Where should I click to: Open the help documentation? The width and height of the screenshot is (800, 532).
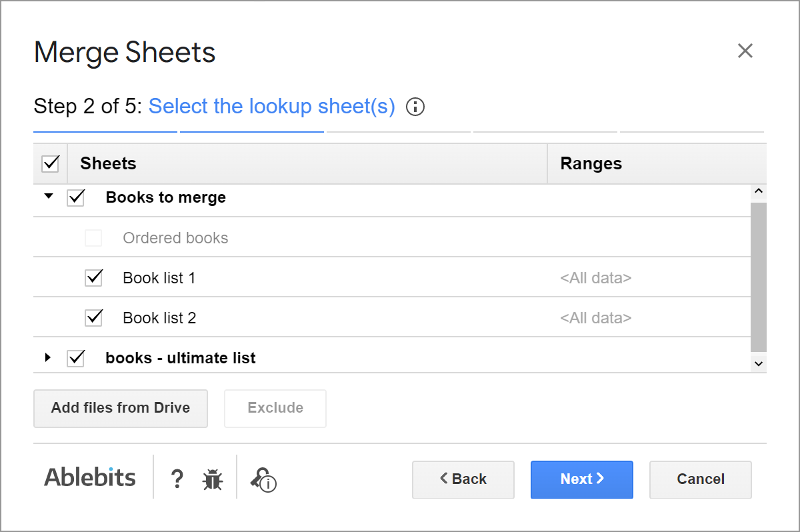point(177,479)
